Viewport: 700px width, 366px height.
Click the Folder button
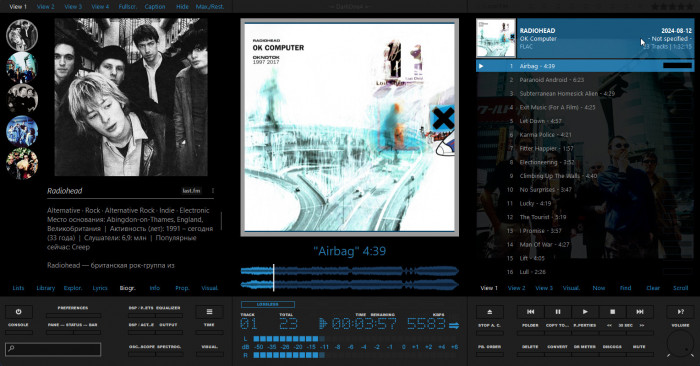pos(530,333)
